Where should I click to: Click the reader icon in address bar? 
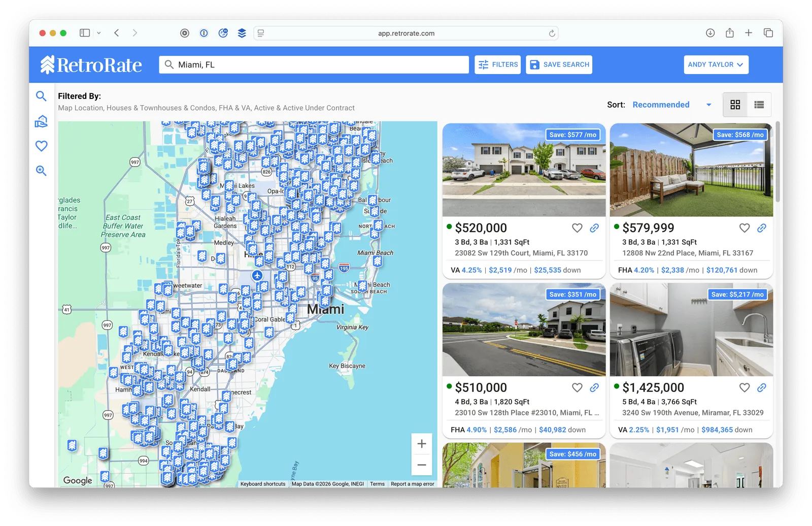(261, 33)
